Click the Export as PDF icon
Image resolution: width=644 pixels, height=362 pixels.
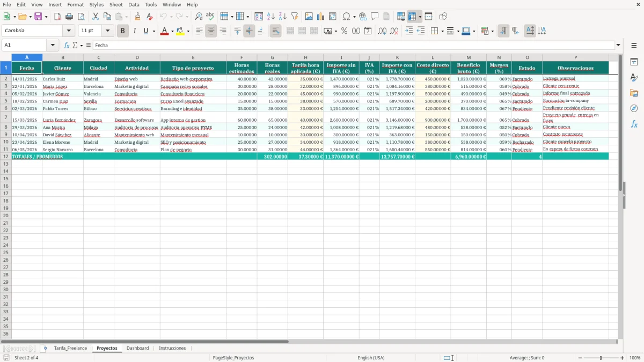(x=57, y=17)
